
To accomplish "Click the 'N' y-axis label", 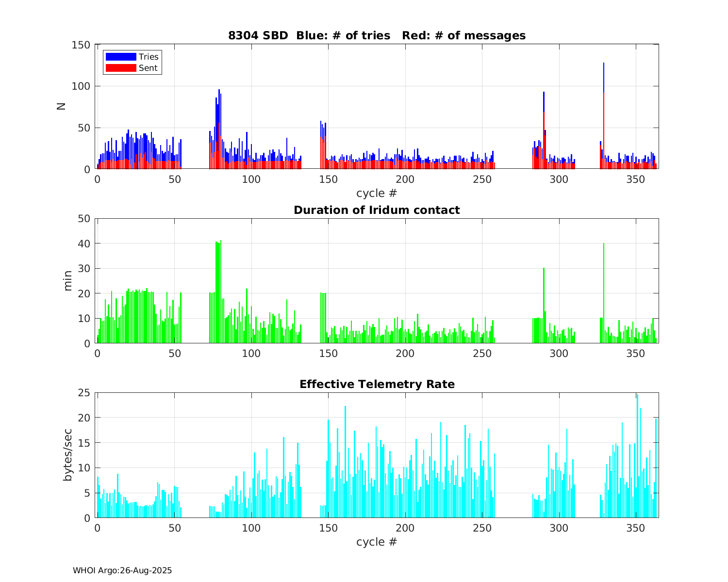I will [x=62, y=106].
